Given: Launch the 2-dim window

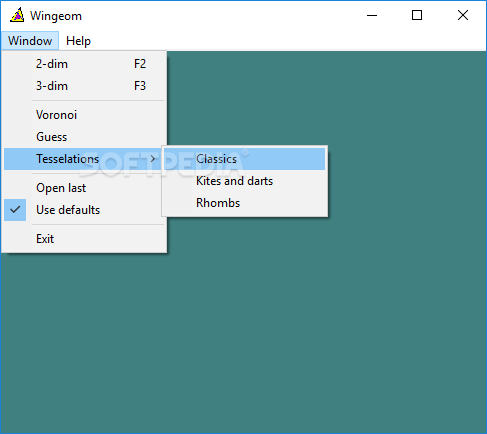Looking at the screenshot, I should point(84,64).
